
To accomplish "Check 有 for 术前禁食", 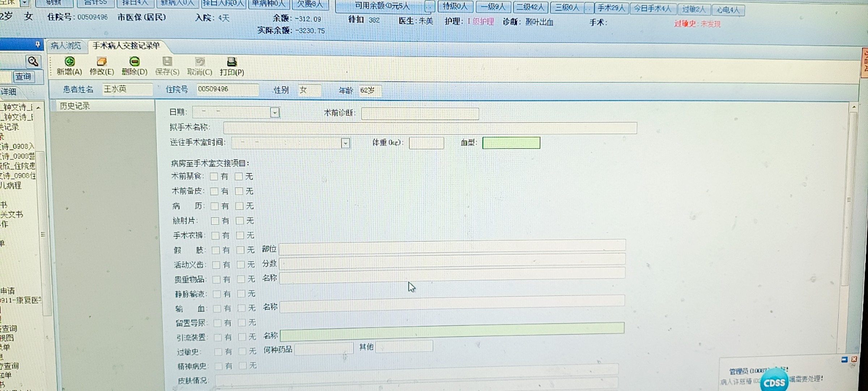I will click(214, 177).
